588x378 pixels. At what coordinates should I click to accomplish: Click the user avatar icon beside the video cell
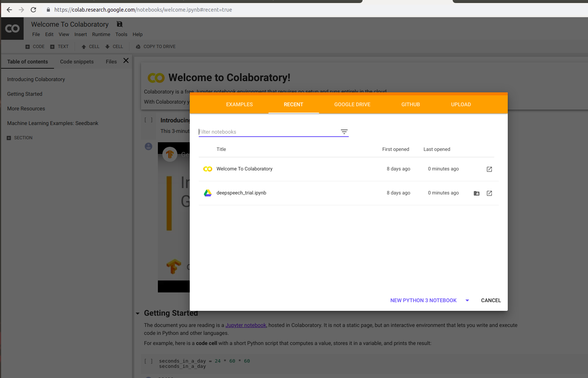coord(148,146)
